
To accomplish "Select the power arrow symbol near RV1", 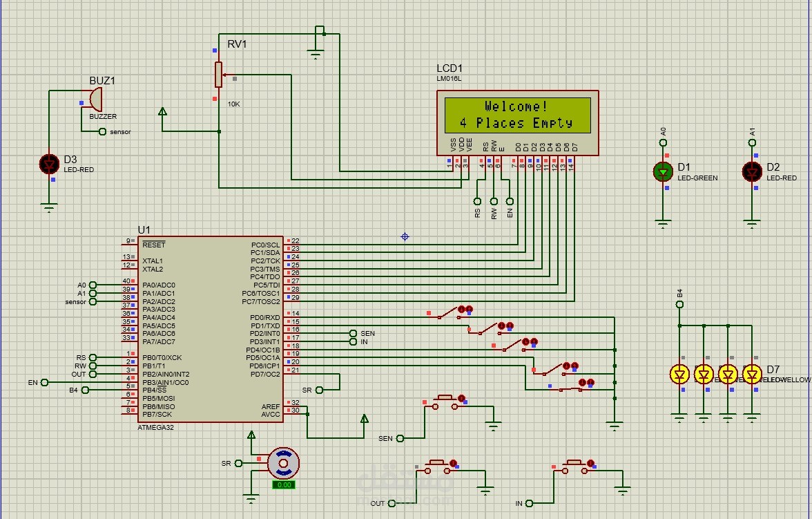I will pyautogui.click(x=161, y=111).
